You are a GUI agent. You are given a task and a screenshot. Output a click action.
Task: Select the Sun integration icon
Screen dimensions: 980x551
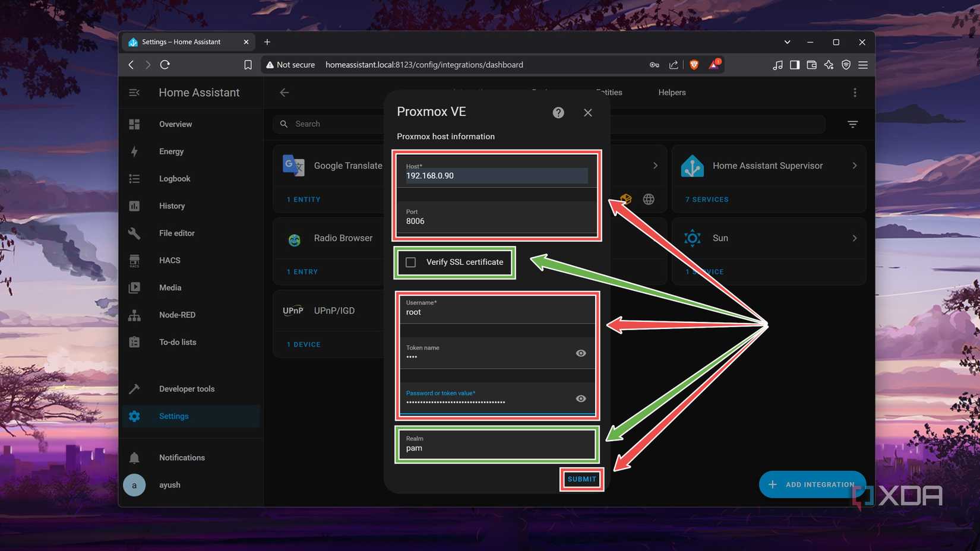[x=692, y=237]
